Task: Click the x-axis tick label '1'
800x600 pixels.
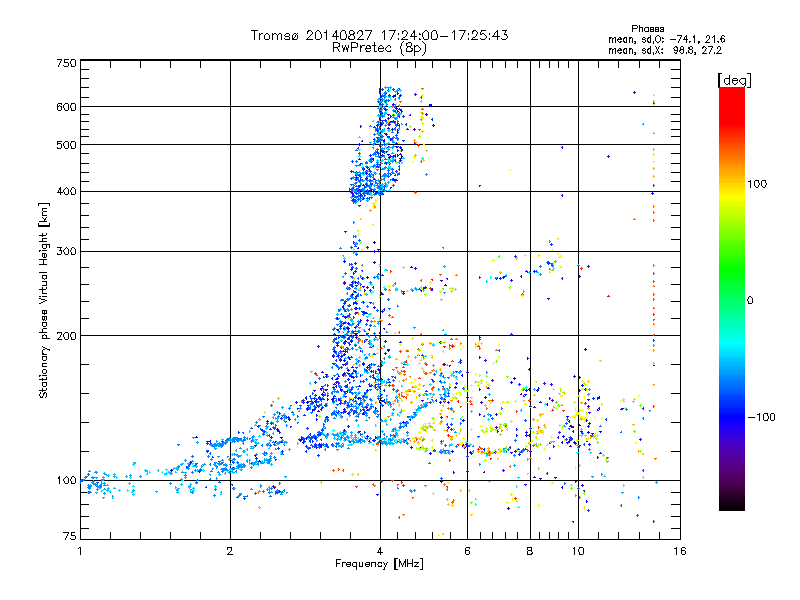Action: [80, 551]
